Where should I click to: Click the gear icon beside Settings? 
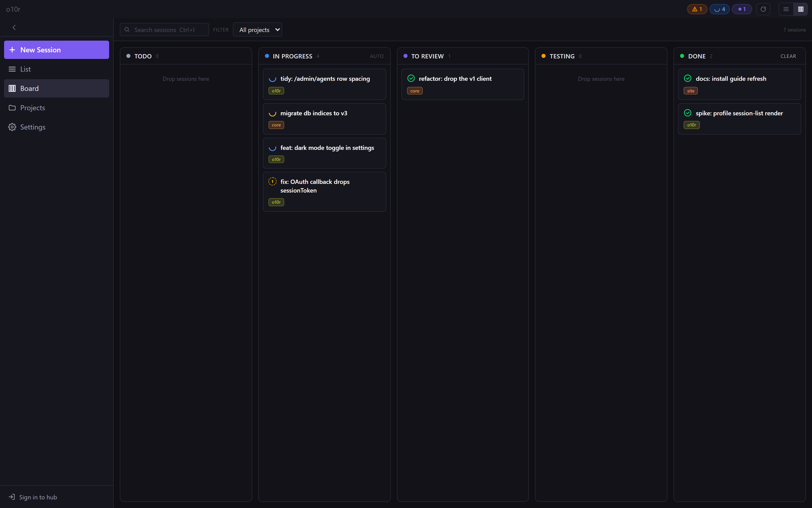12,127
